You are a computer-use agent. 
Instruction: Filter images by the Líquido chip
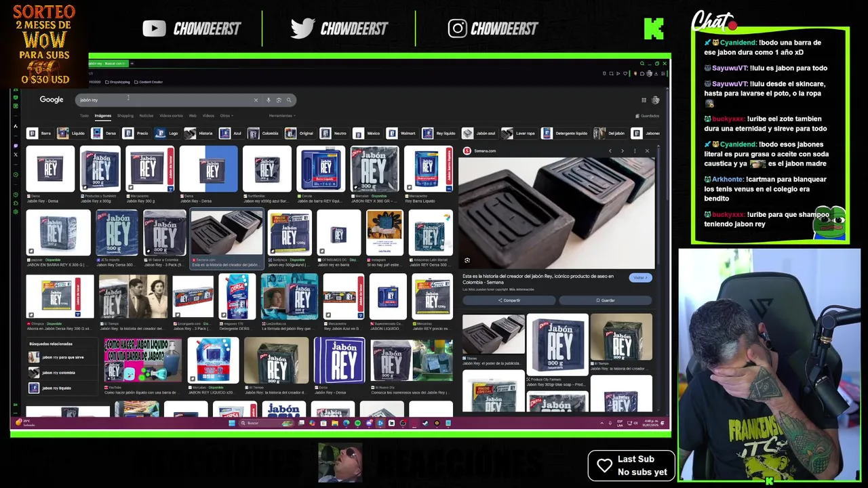72,134
